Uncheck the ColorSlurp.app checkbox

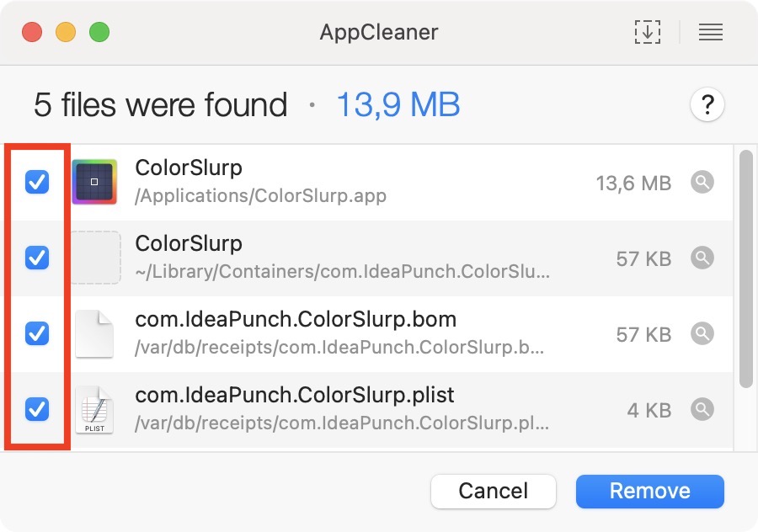coord(37,182)
